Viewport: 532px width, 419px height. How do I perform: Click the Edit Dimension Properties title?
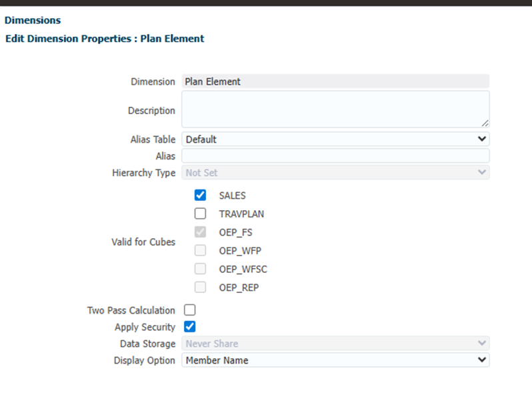[105, 39]
